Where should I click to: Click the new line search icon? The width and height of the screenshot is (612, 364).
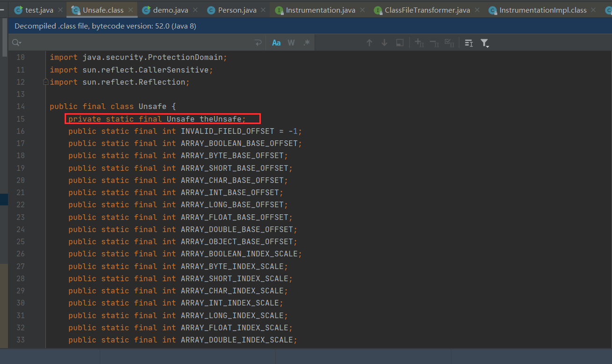click(258, 43)
